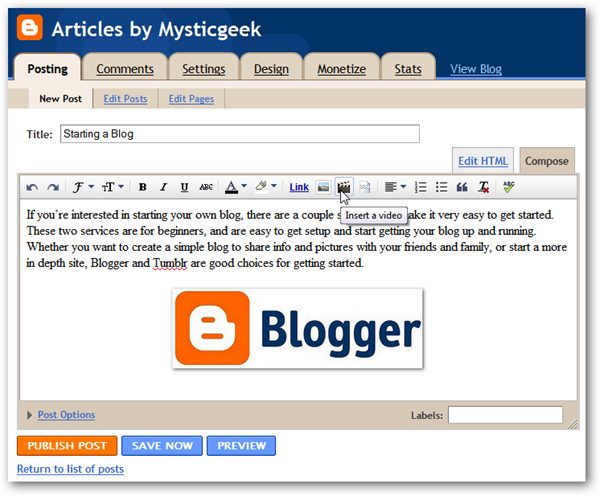
Task: Toggle underline formatting
Action: [x=185, y=187]
